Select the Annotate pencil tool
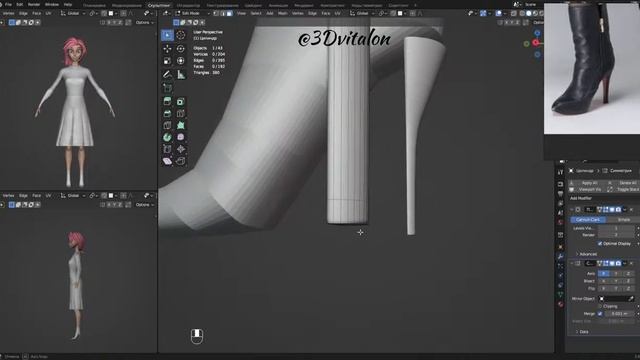Screen dimensions: 640x360 click(x=167, y=74)
